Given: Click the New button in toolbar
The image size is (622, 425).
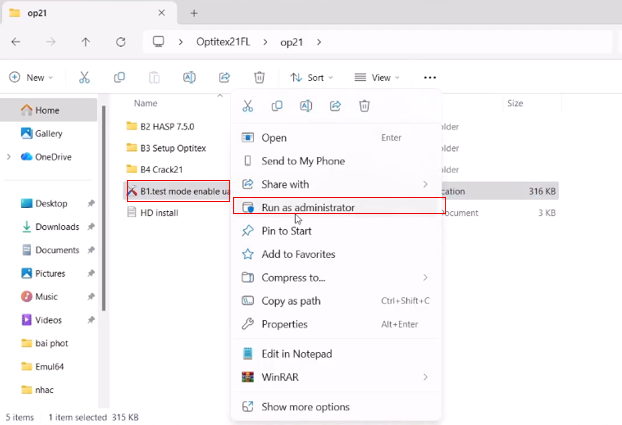Looking at the screenshot, I should pyautogui.click(x=29, y=77).
